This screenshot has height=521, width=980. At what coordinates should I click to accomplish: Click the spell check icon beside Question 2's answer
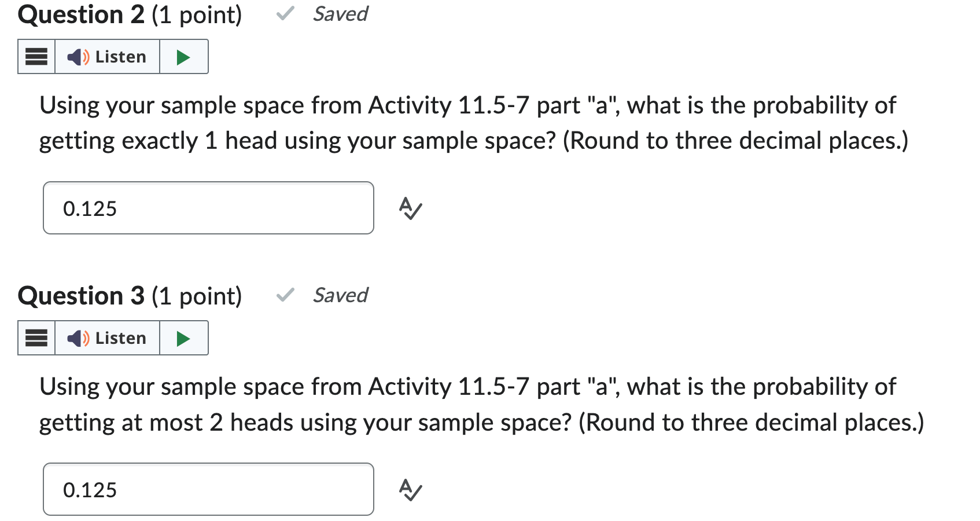(411, 209)
